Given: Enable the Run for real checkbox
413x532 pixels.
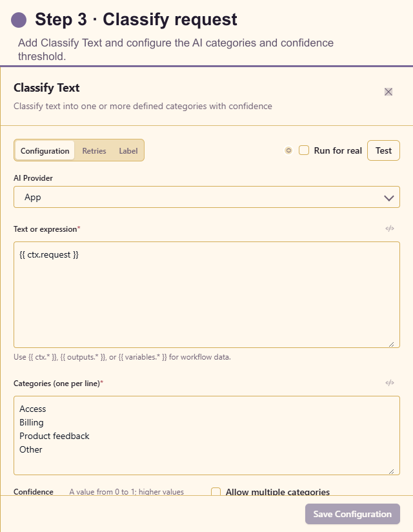Looking at the screenshot, I should point(304,150).
